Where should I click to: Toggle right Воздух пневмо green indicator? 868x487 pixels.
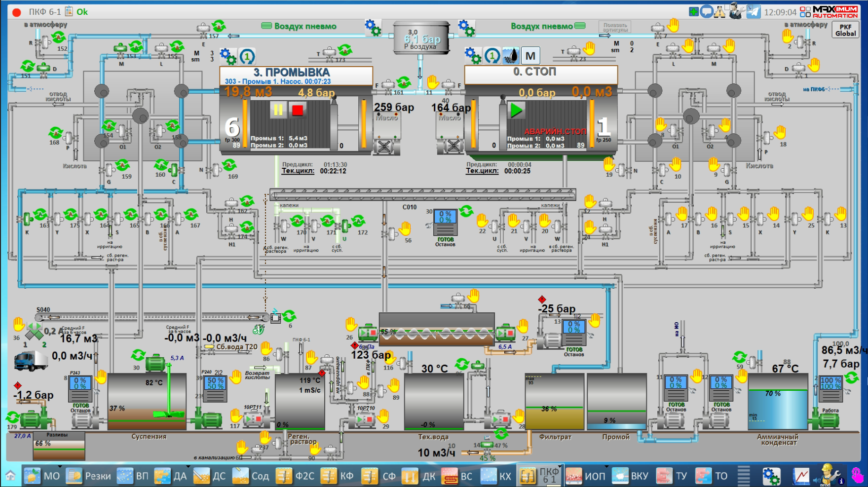pyautogui.click(x=580, y=26)
